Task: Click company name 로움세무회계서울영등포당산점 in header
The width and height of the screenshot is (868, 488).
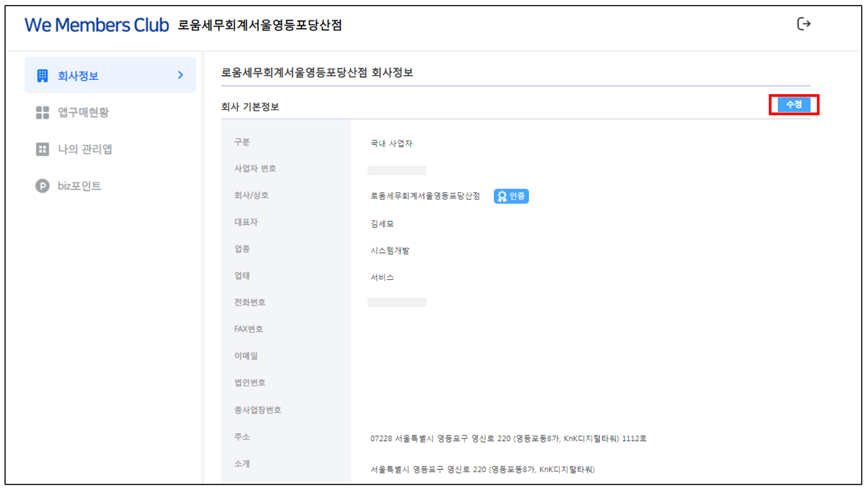Action: point(260,25)
